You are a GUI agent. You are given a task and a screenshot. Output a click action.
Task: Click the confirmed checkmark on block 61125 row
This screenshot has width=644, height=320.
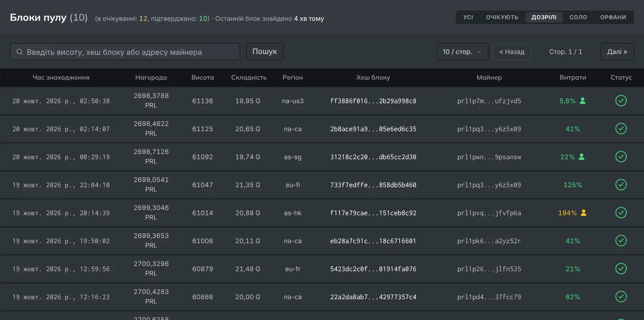click(621, 129)
